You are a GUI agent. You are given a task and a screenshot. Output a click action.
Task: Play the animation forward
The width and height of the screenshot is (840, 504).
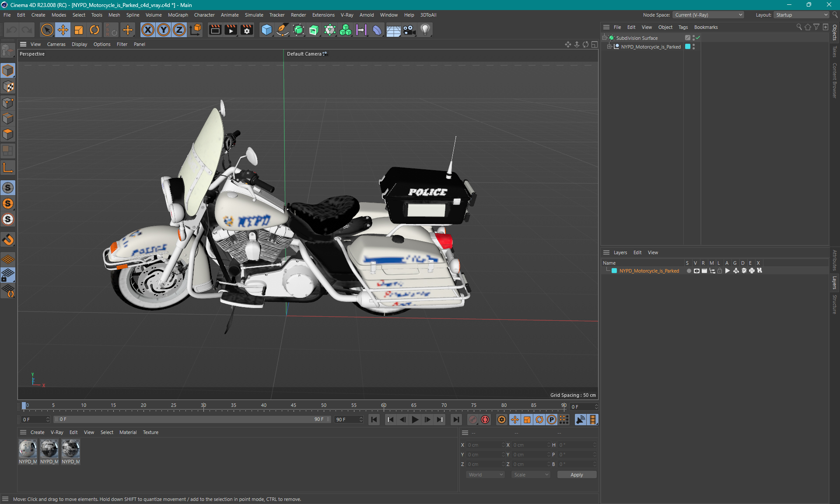[415, 420]
